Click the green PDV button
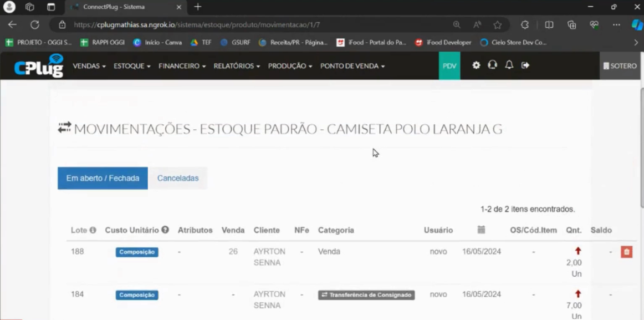644x320 pixels. [x=449, y=66]
